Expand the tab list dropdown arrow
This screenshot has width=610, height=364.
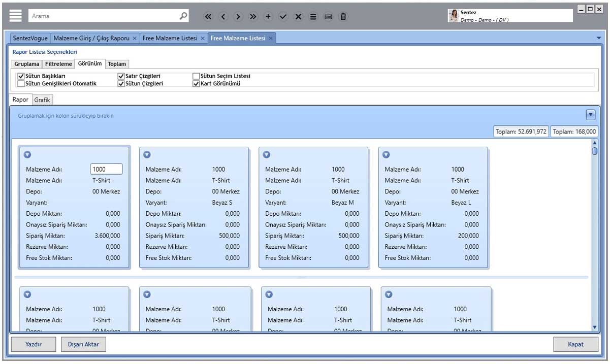598,38
